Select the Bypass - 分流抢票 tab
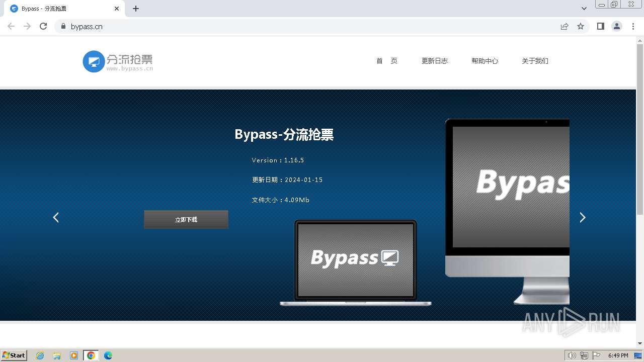 pyautogui.click(x=64, y=9)
